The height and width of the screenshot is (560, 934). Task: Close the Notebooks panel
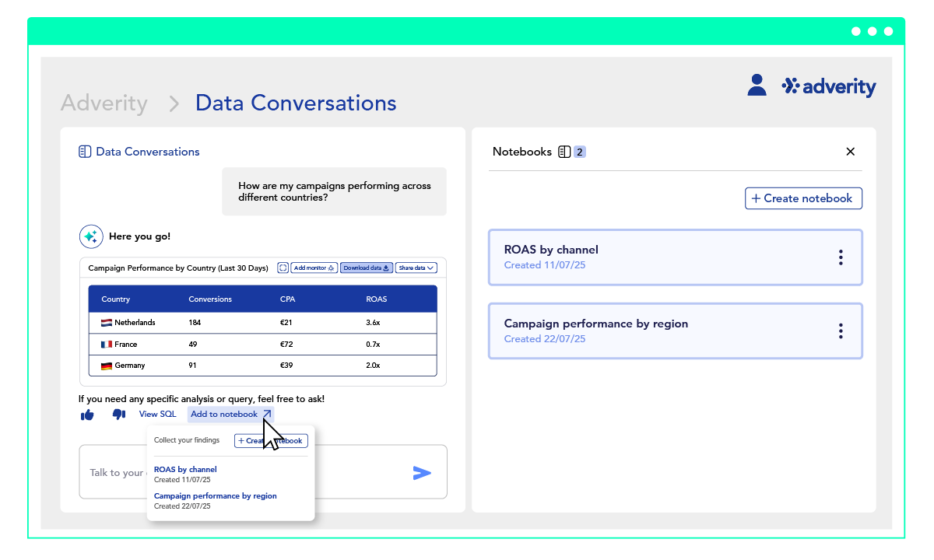pos(850,152)
